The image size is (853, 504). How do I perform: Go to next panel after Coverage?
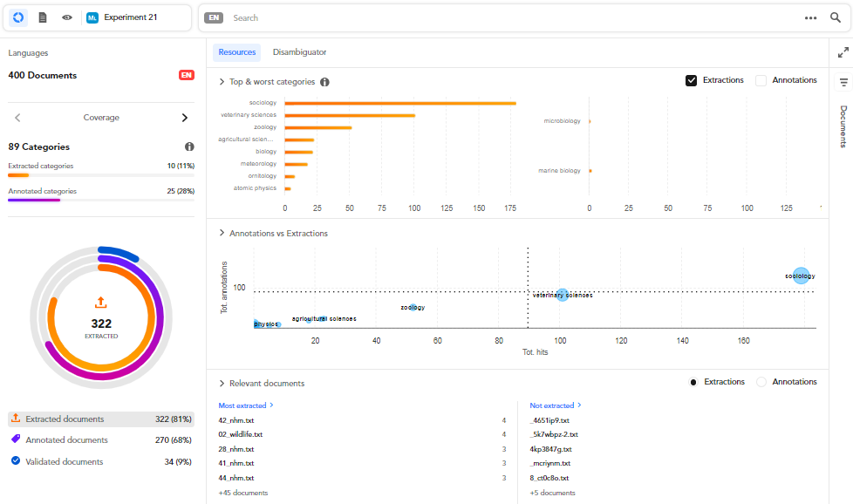click(x=184, y=118)
